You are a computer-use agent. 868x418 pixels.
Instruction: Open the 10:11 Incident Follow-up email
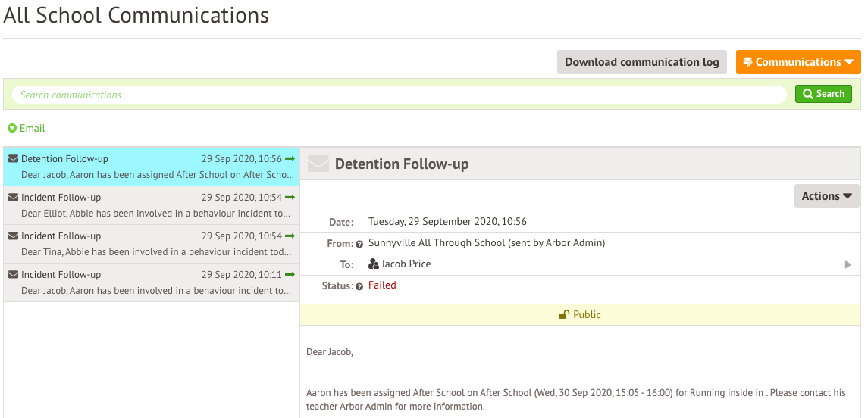pyautogui.click(x=152, y=282)
